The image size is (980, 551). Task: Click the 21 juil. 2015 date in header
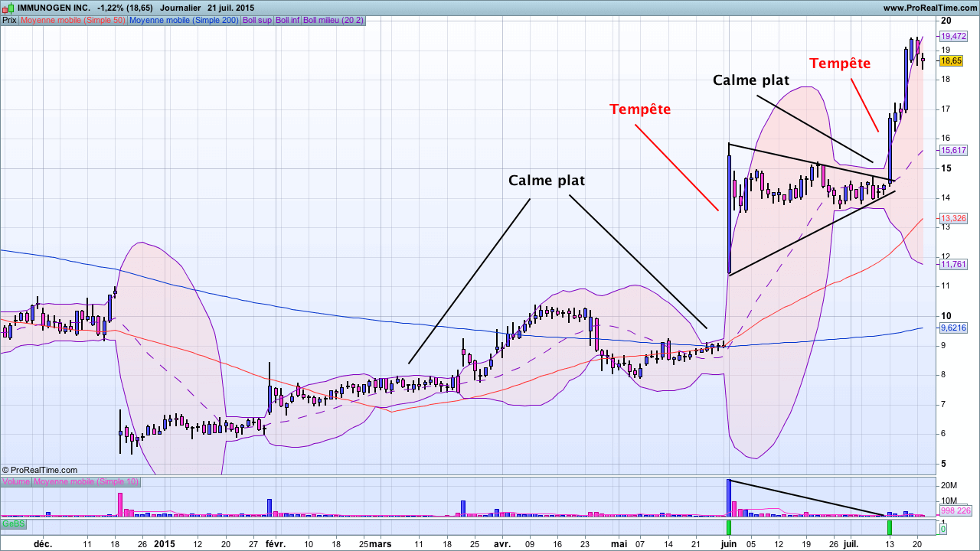230,7
